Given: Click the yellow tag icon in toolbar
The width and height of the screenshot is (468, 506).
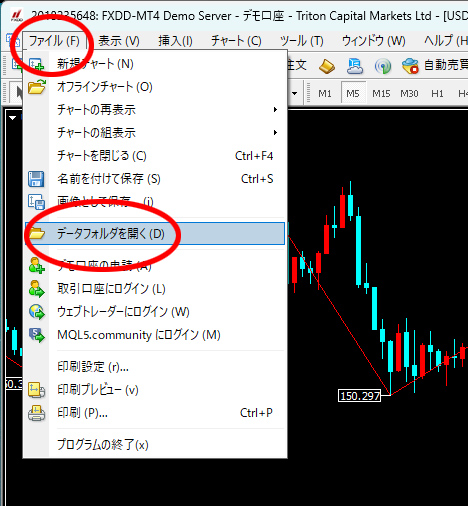Looking at the screenshot, I should pos(327,66).
